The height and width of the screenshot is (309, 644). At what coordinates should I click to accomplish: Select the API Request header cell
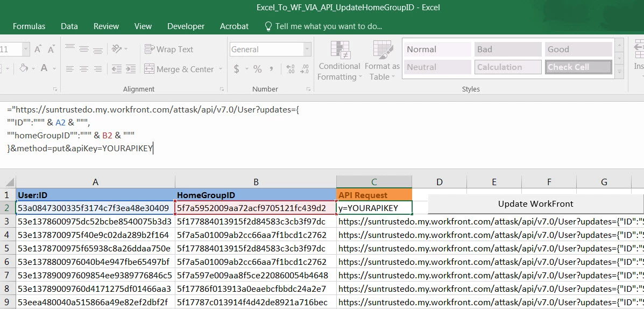point(374,195)
